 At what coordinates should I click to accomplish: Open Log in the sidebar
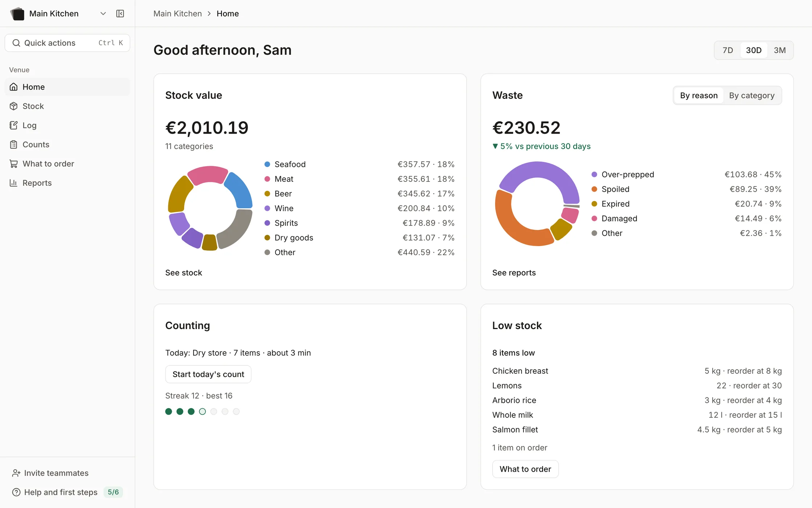(x=67, y=125)
